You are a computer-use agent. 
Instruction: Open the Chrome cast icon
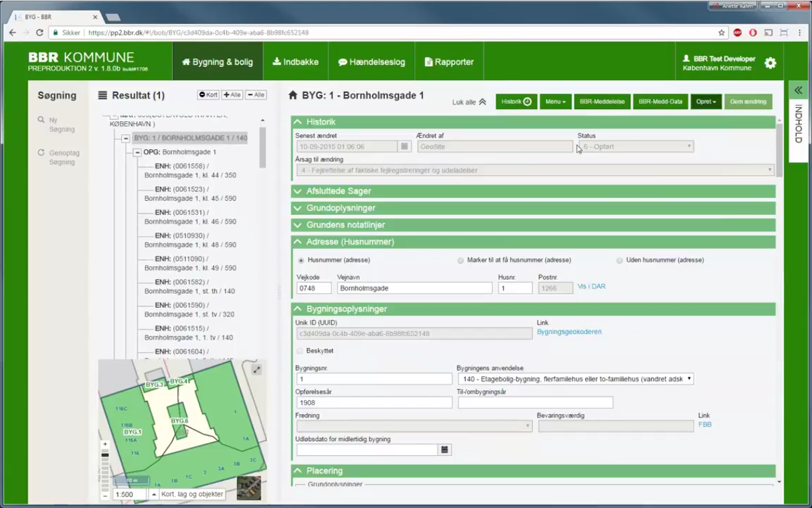click(768, 32)
